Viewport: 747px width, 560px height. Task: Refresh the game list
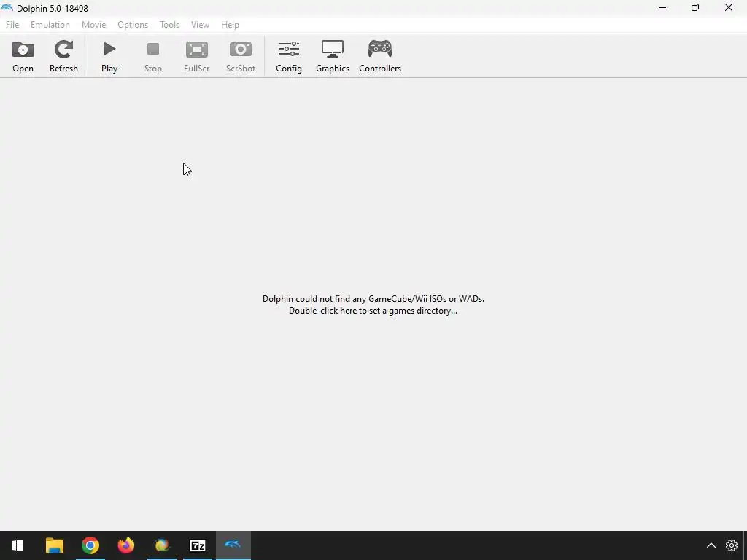click(63, 57)
